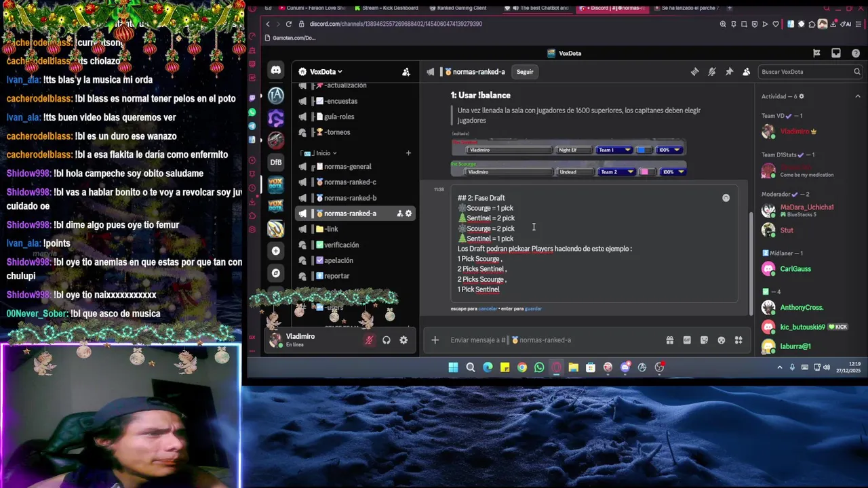This screenshot has width=868, height=488.
Task: Click the invite people icon beside VoxDota
Action: pos(406,72)
